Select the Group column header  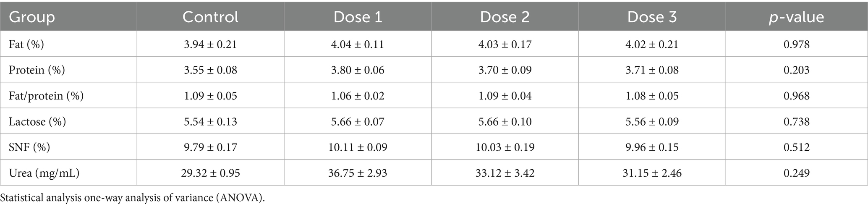(x=32, y=17)
